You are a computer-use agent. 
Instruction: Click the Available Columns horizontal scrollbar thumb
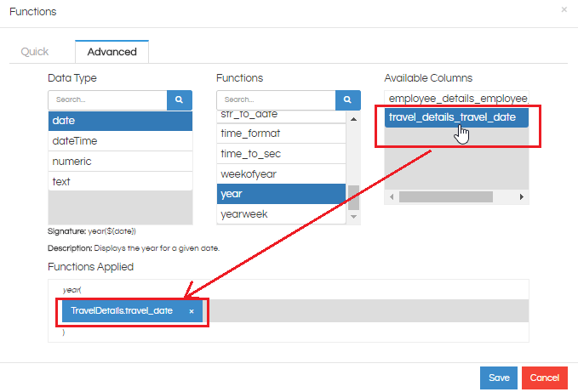pyautogui.click(x=446, y=197)
